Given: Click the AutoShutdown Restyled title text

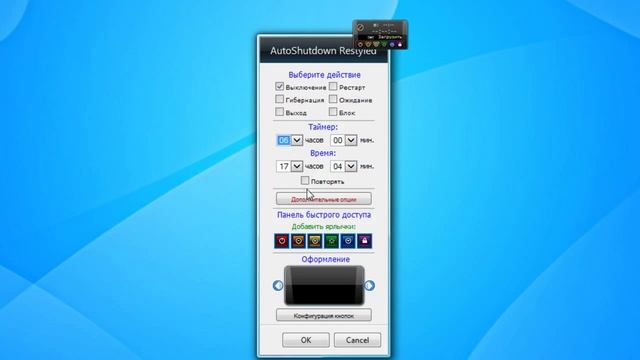Looking at the screenshot, I should coord(323,51).
